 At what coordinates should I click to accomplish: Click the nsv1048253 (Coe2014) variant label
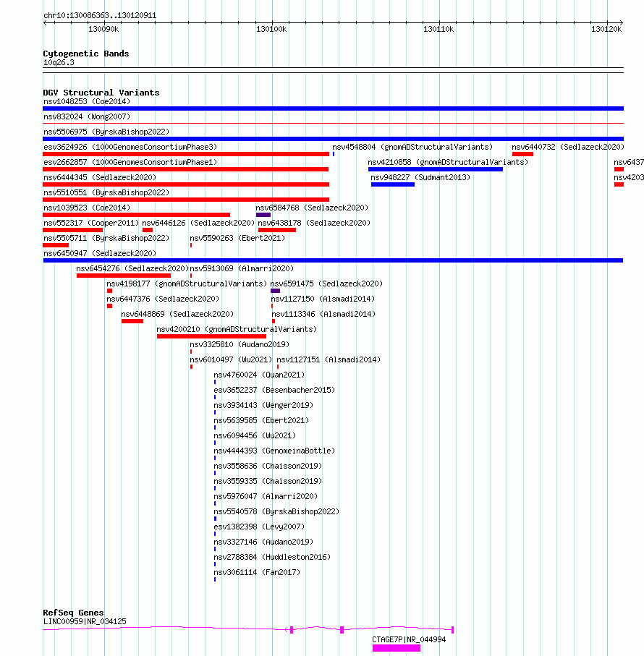point(87,102)
